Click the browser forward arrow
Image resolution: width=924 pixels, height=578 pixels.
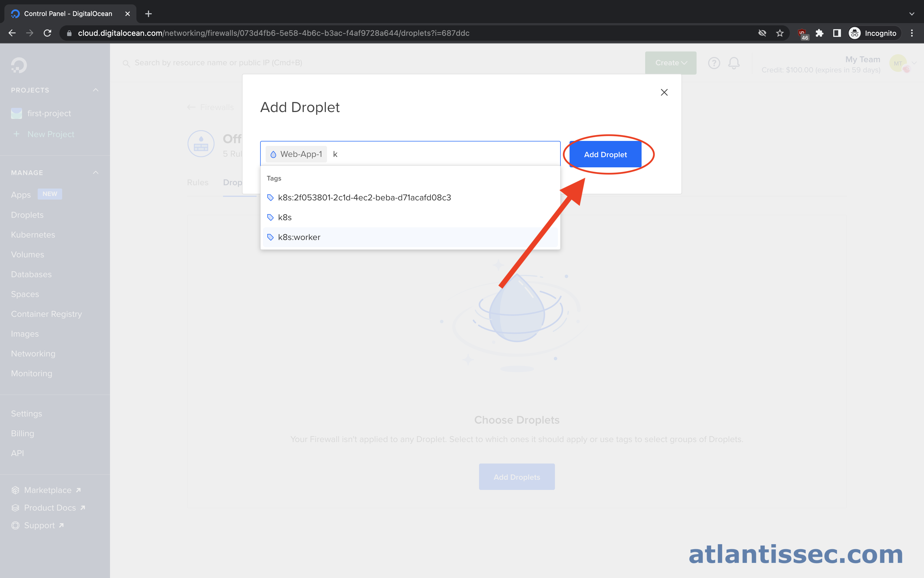[x=30, y=33]
